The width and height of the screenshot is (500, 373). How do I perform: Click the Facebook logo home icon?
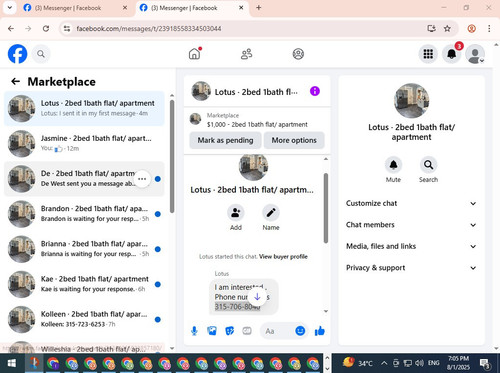click(17, 54)
